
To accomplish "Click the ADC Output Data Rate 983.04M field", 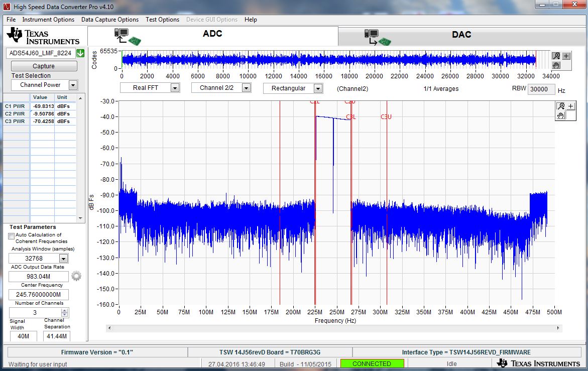I will coord(39,277).
